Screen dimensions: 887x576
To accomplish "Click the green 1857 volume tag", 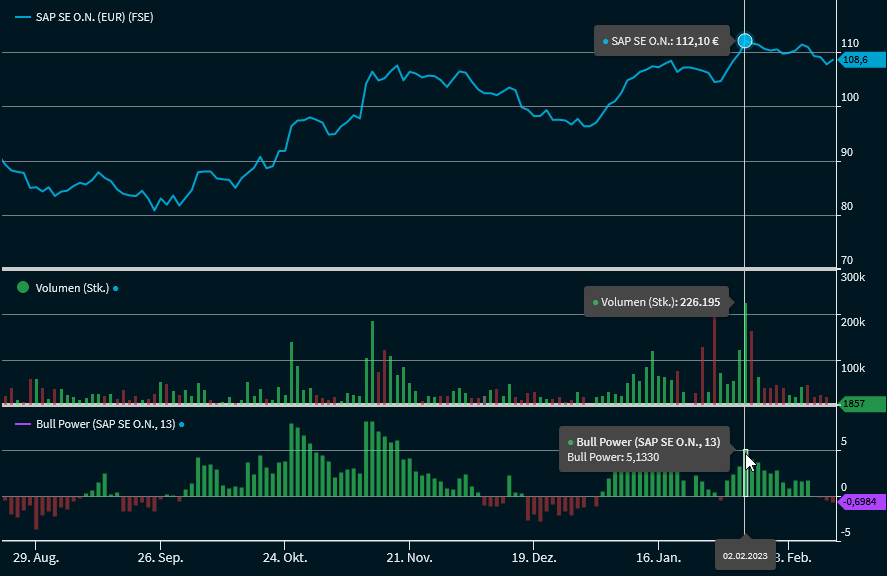I will [859, 404].
